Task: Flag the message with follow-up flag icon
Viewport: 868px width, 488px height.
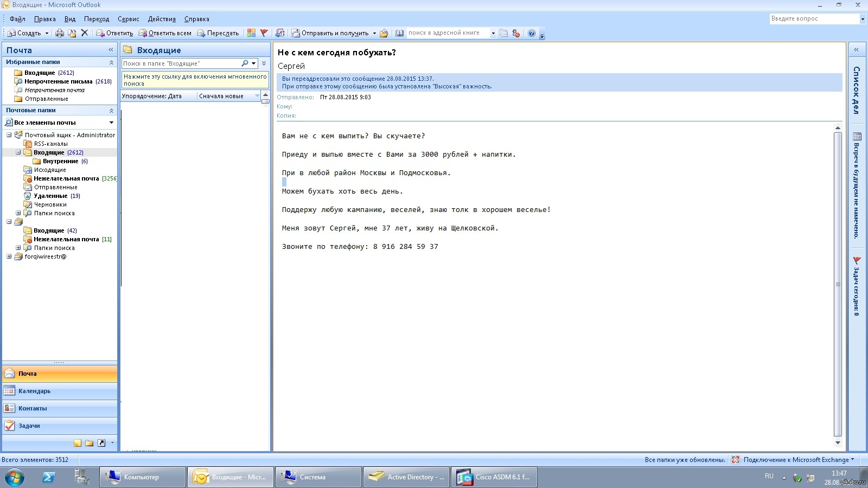Action: click(264, 33)
